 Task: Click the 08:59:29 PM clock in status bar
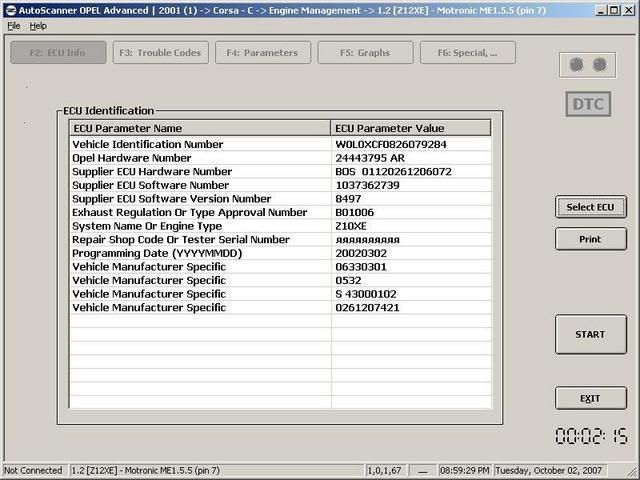[x=465, y=471]
